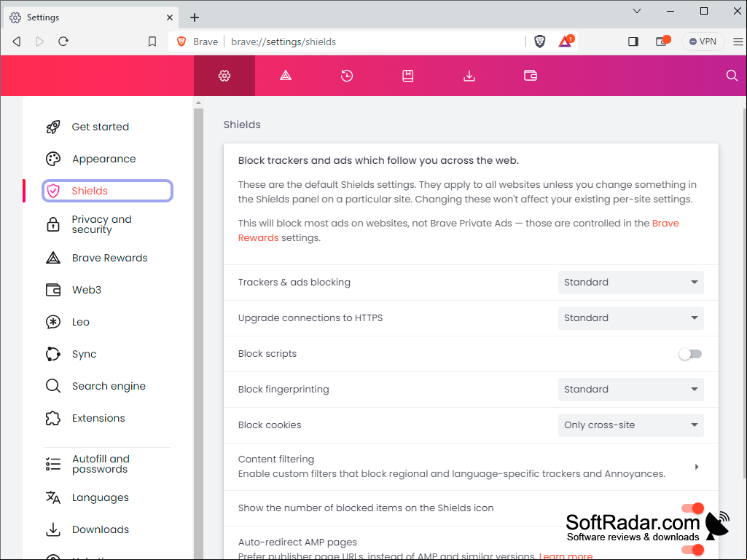
Task: Open the Wallet icon in pink toolbar
Action: [531, 76]
